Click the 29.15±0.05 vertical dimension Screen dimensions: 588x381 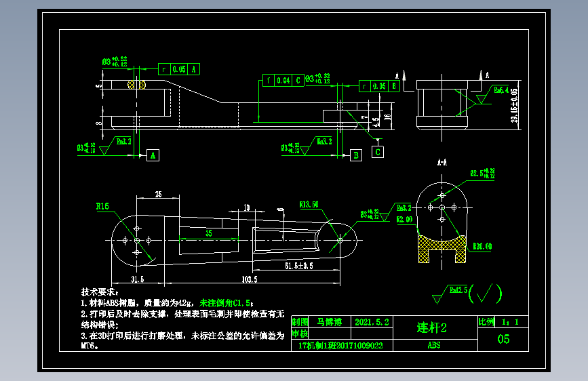(x=514, y=105)
